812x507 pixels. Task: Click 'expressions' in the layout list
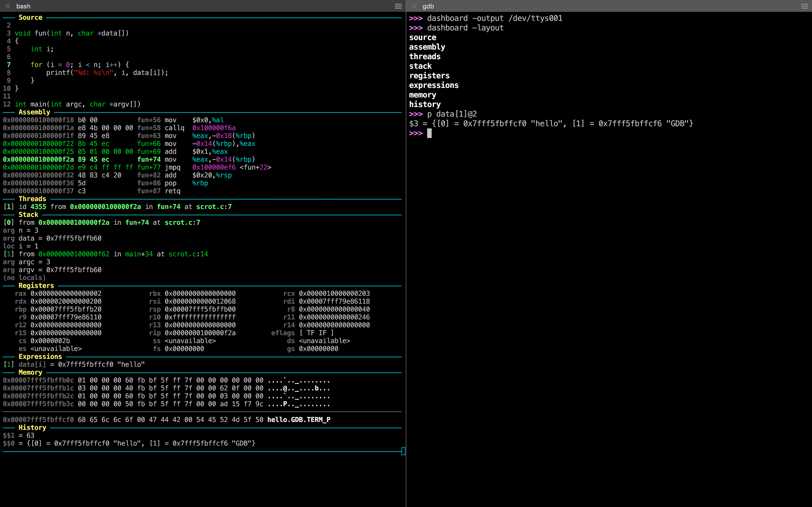[x=434, y=85]
